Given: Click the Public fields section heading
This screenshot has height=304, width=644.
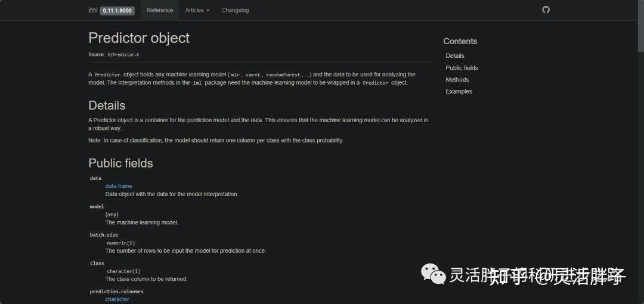Looking at the screenshot, I should point(120,163).
